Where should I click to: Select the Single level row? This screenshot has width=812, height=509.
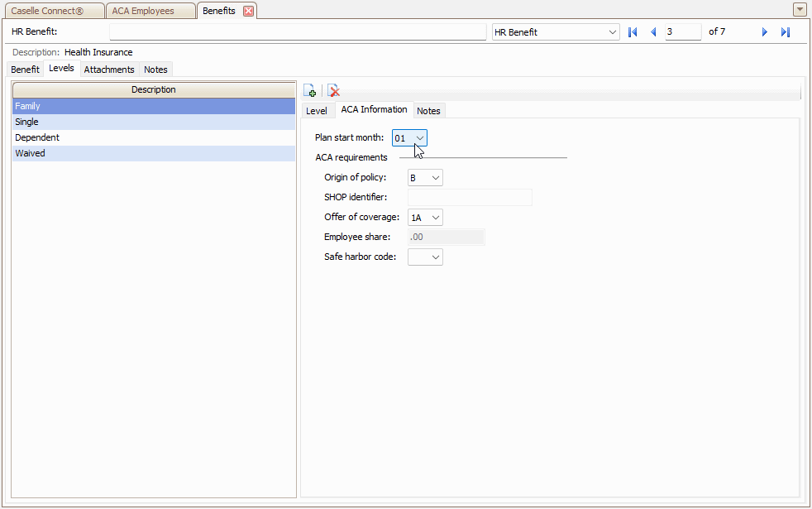[x=154, y=122]
